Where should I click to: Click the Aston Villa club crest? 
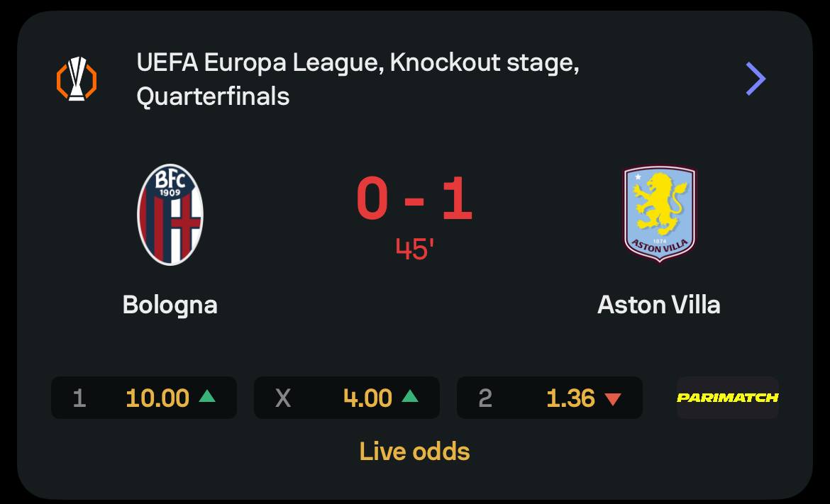point(659,214)
